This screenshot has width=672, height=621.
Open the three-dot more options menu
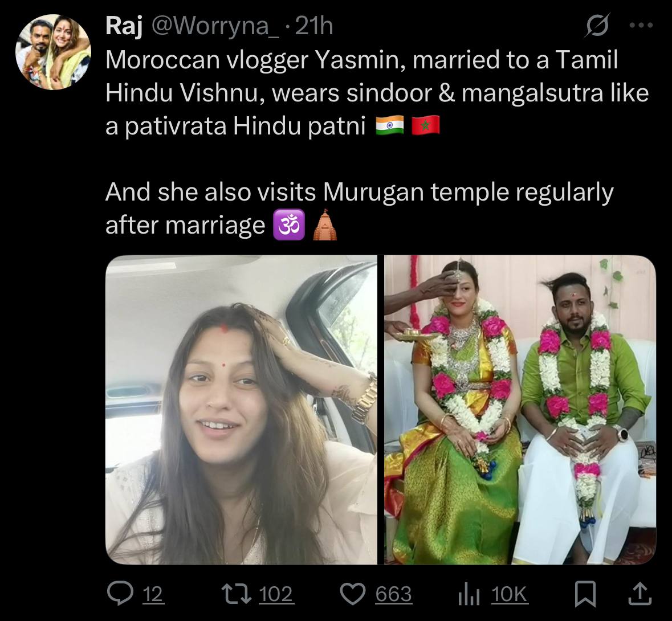(641, 26)
